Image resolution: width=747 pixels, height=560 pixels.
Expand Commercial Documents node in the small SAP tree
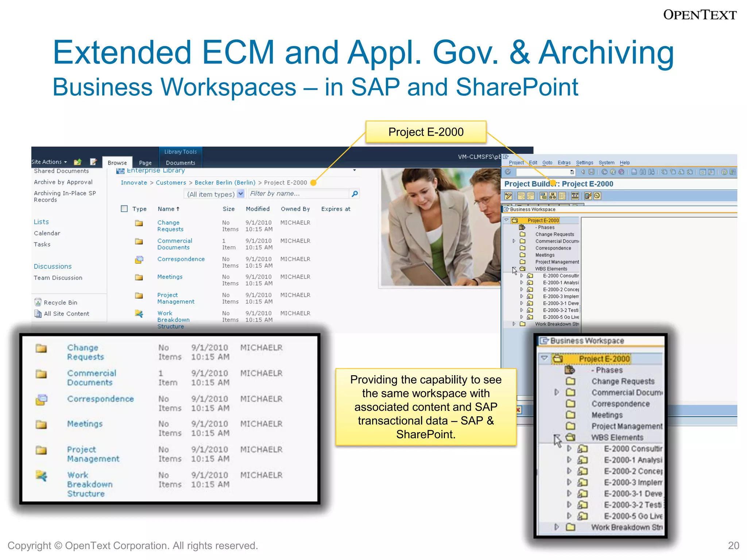(x=514, y=241)
